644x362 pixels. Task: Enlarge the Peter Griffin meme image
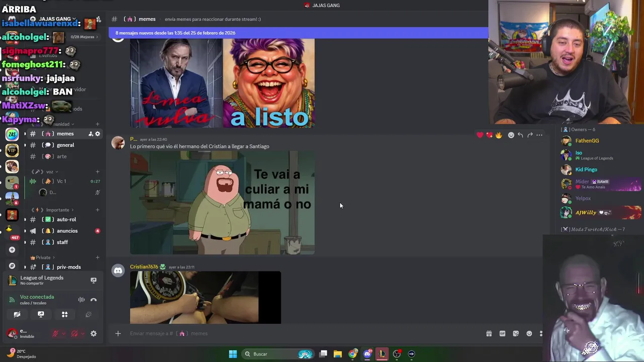pos(222,203)
